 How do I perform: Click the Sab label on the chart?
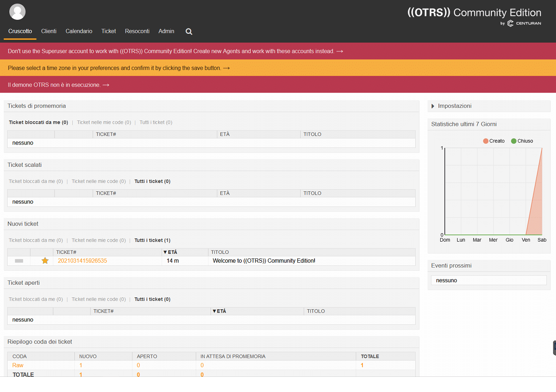click(x=542, y=240)
